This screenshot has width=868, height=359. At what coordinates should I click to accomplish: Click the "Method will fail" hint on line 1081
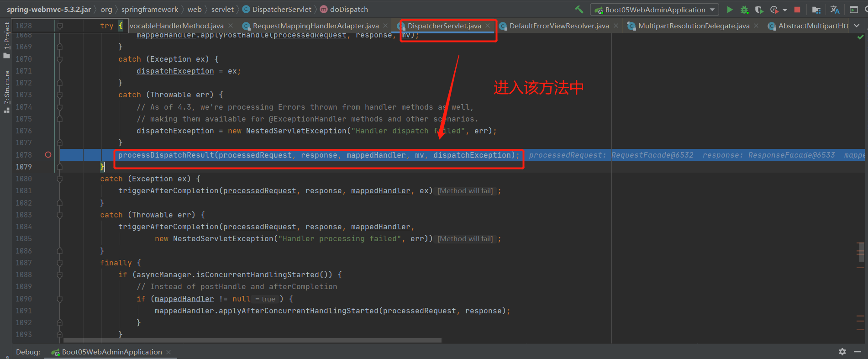click(465, 191)
